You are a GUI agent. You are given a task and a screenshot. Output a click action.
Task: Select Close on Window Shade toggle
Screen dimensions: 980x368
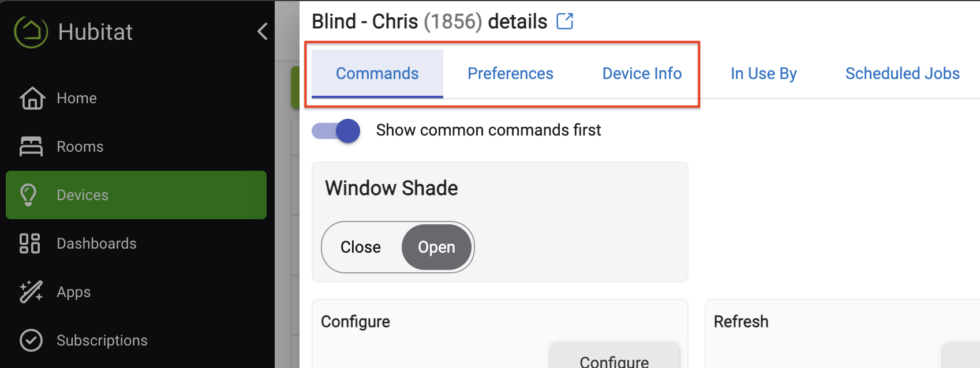coord(361,247)
